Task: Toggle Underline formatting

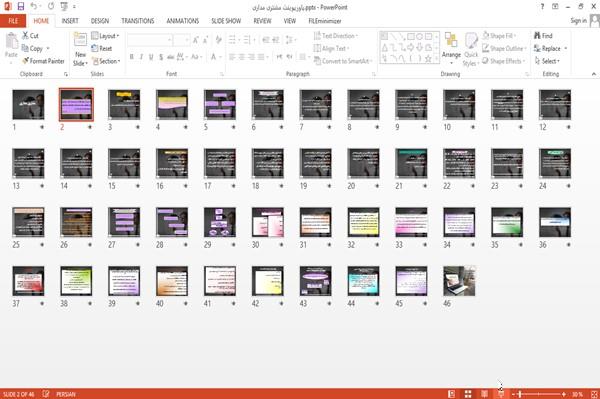Action: click(x=151, y=57)
